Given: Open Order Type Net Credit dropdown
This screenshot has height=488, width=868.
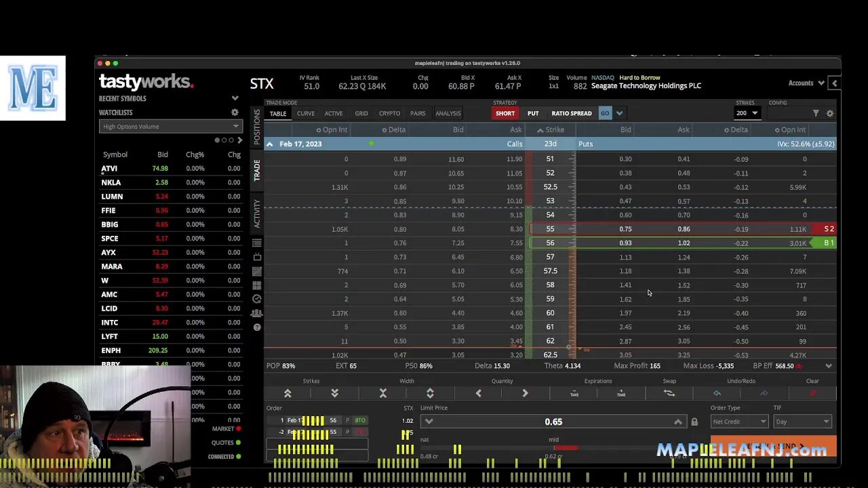Looking at the screenshot, I should point(739,422).
